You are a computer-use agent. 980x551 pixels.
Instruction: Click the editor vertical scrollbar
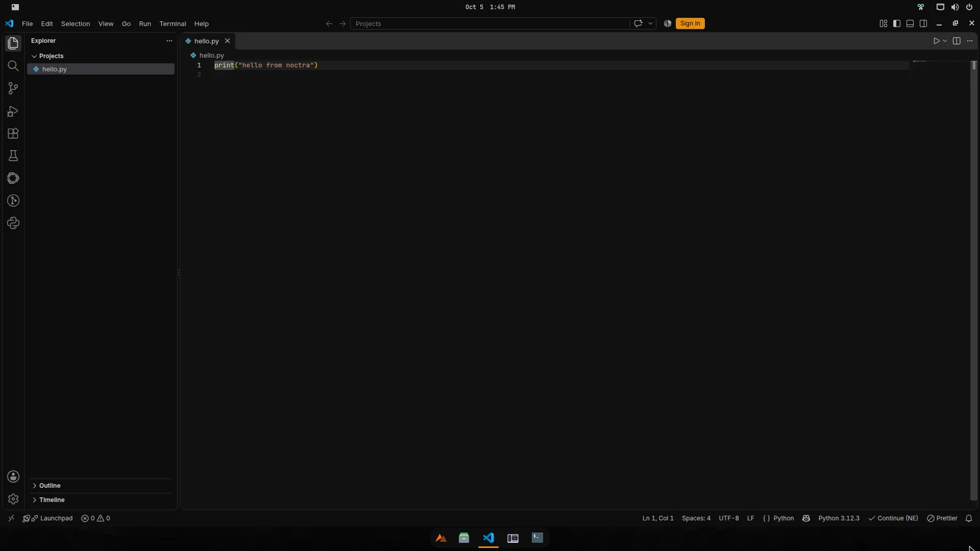(974, 280)
